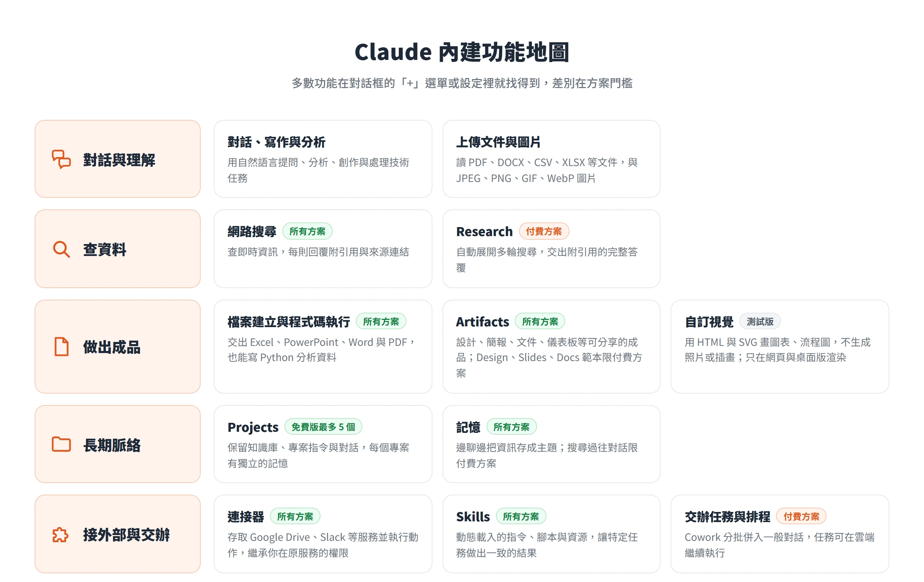Screen dimensions: 924x582
Task: Click the description starting with 用 HTML 與 SVG
Action: [x=777, y=350]
